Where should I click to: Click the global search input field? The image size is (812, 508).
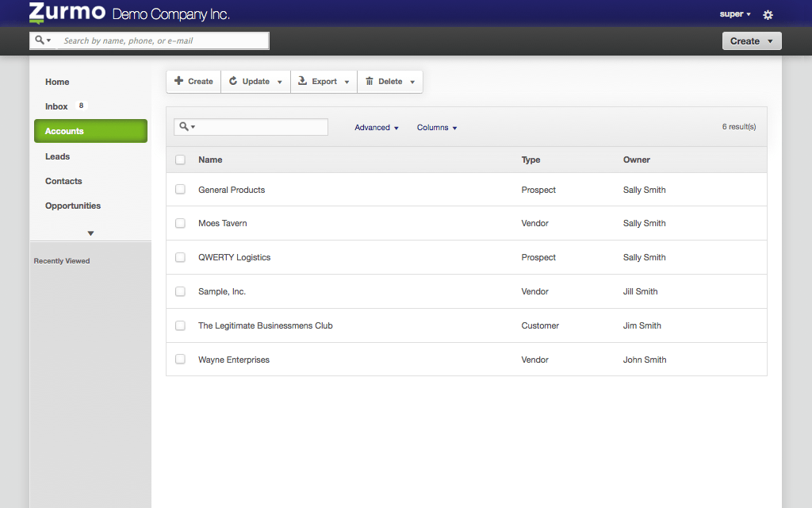click(163, 40)
